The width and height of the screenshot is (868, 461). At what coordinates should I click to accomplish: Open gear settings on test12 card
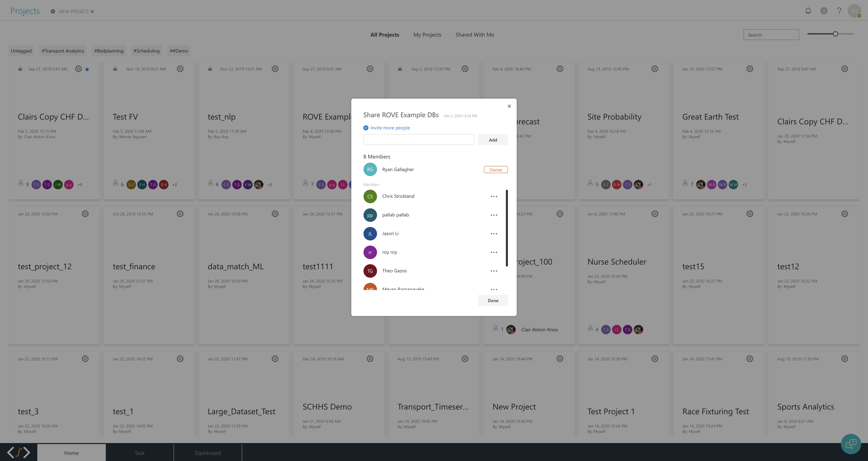coord(845,214)
